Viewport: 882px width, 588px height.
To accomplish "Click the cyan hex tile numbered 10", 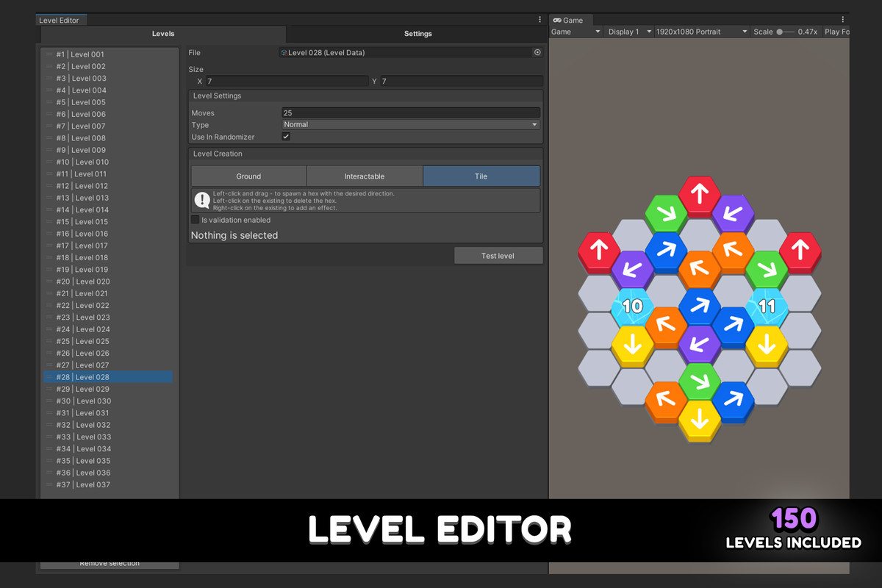I will tap(632, 306).
